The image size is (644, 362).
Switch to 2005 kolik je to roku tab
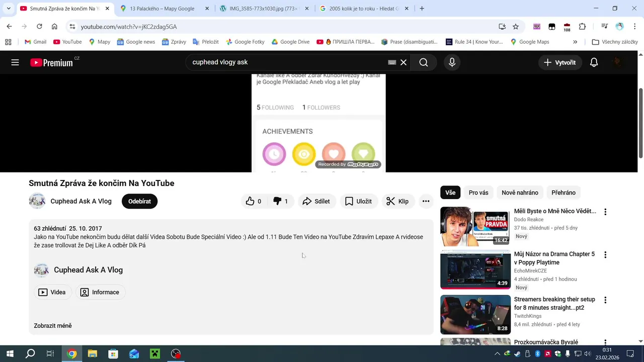(364, 9)
